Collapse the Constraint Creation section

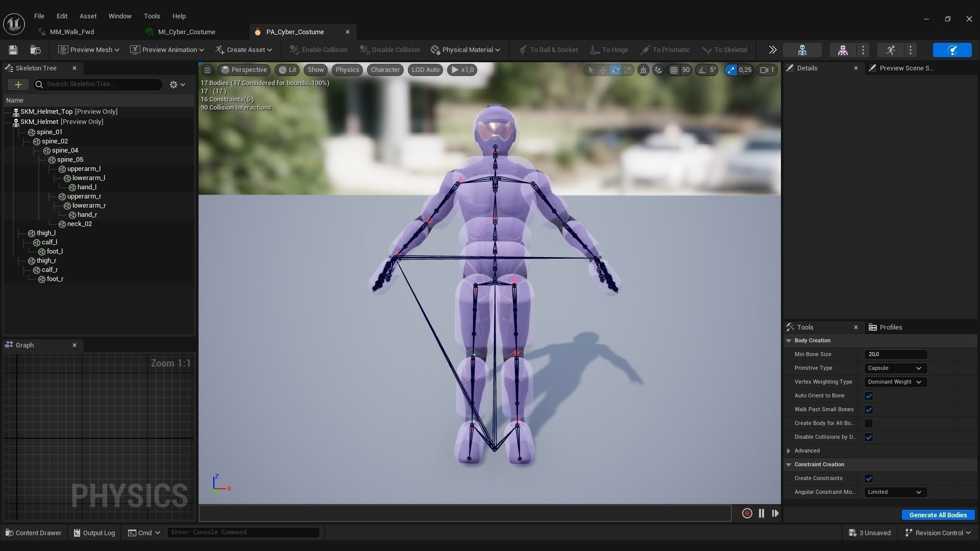(789, 465)
